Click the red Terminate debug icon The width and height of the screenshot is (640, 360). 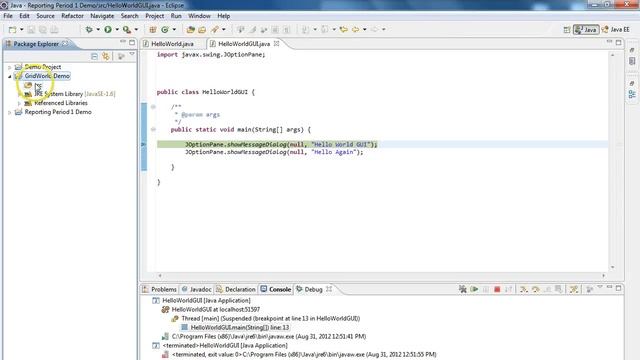pyautogui.click(x=497, y=289)
